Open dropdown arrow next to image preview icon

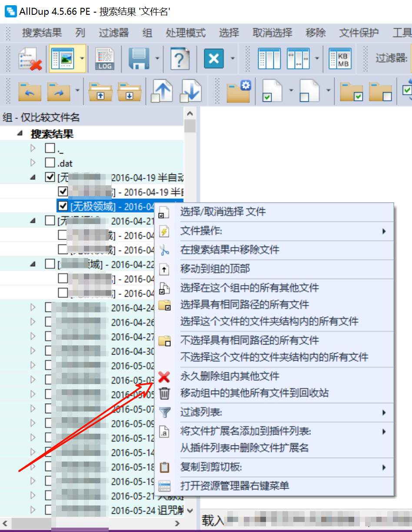coord(82,58)
